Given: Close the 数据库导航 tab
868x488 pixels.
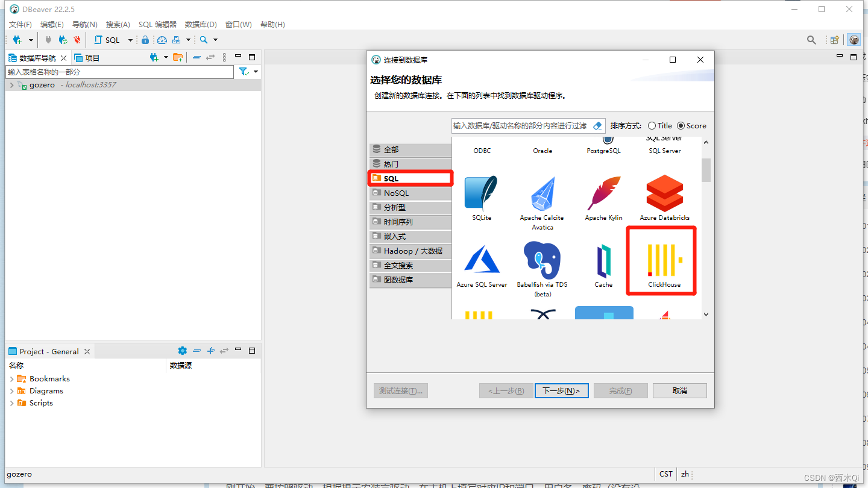Looking at the screenshot, I should click(64, 58).
